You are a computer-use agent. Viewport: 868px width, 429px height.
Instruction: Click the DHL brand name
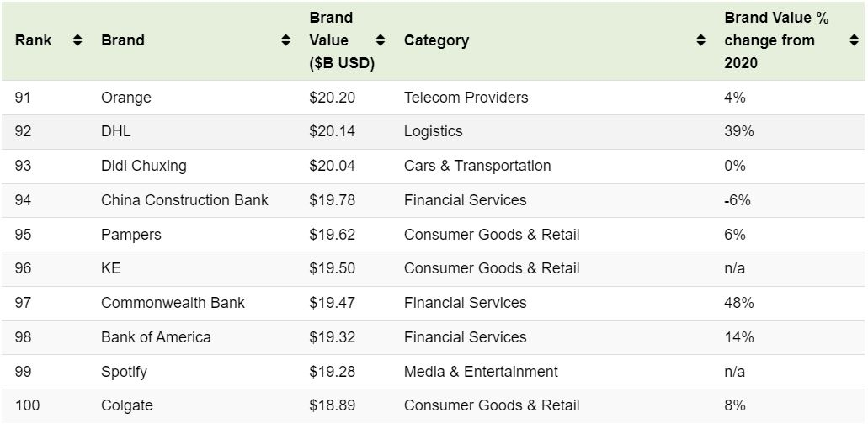click(x=116, y=131)
